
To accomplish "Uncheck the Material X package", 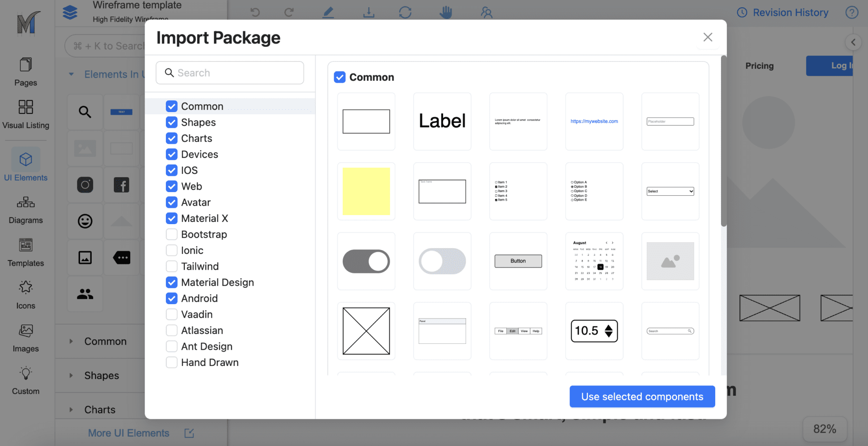I will click(172, 218).
